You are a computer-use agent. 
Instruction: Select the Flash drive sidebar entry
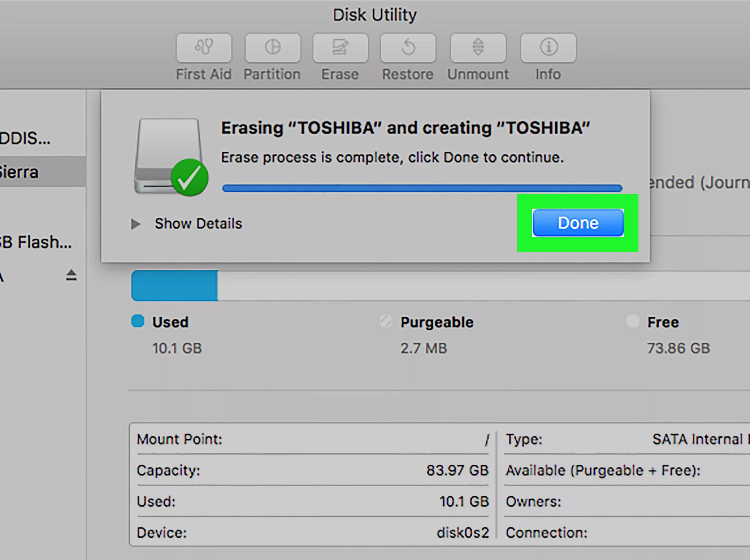tap(35, 242)
